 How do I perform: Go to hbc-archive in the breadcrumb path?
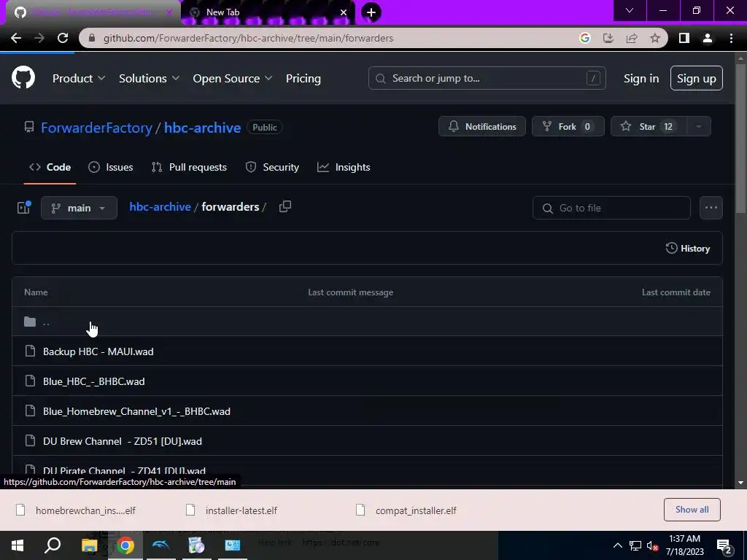click(x=160, y=206)
